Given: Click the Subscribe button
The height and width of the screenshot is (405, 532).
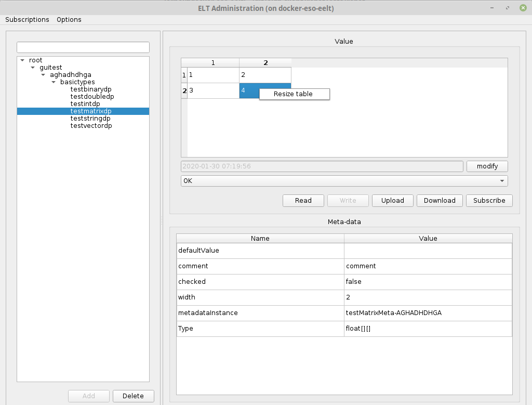Looking at the screenshot, I should [489, 201].
